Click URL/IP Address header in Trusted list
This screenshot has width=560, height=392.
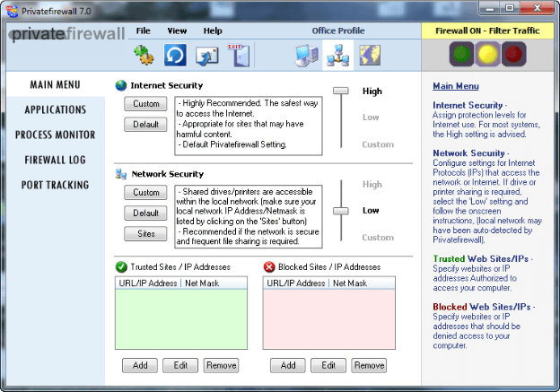click(x=148, y=283)
